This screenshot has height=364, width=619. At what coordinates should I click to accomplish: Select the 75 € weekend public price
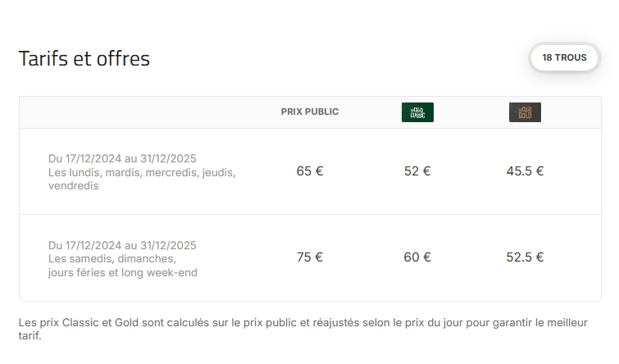310,257
